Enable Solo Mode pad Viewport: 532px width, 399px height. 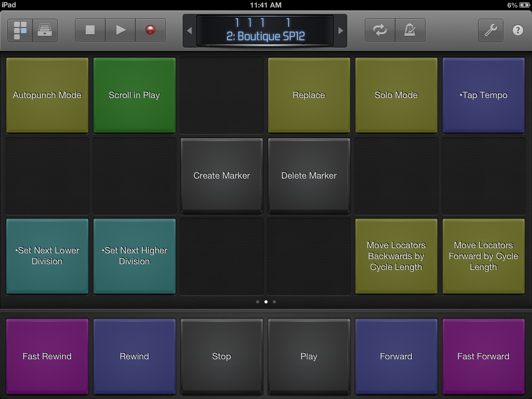[x=396, y=95]
